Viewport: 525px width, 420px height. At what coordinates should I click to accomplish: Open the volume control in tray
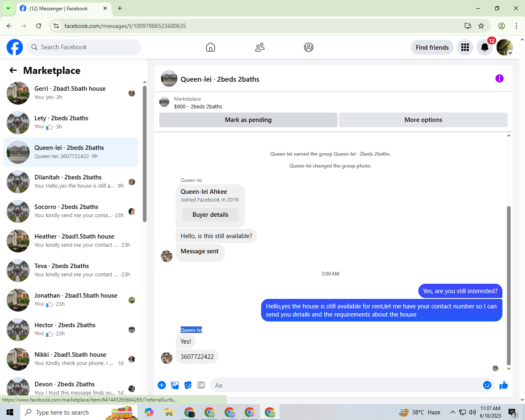472,412
